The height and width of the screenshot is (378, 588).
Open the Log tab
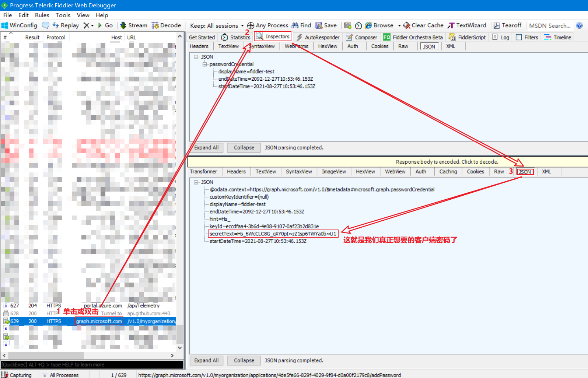click(x=501, y=37)
